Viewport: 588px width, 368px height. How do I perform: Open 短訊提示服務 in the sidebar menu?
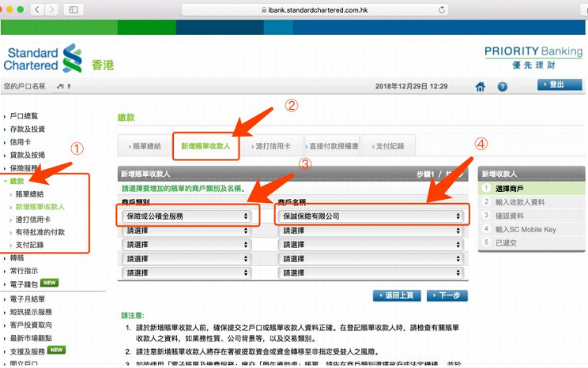31,312
